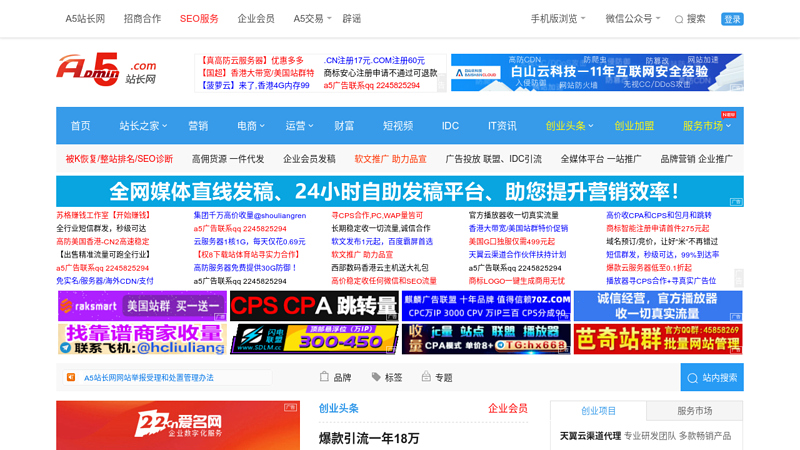800x450 pixels.
Task: Open the SEO服务 top link
Action: (x=199, y=19)
